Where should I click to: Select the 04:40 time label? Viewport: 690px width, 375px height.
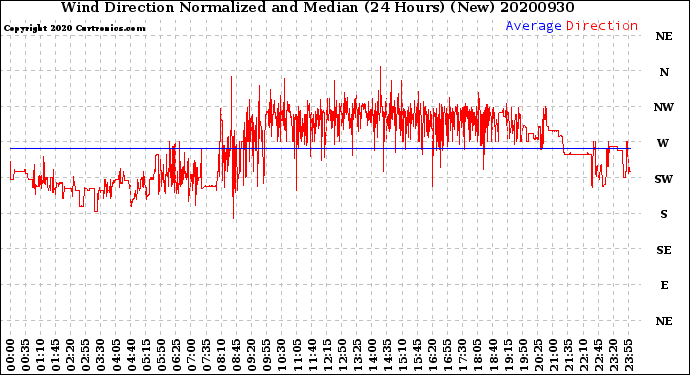click(131, 355)
